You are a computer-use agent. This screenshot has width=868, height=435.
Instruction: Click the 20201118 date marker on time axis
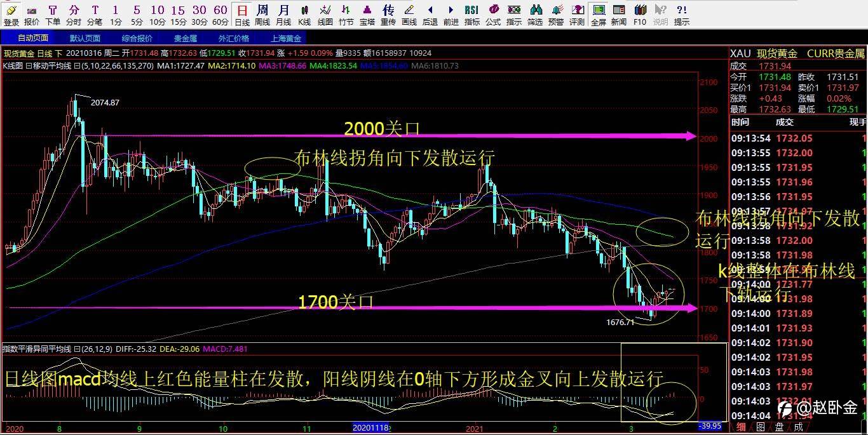(370, 429)
